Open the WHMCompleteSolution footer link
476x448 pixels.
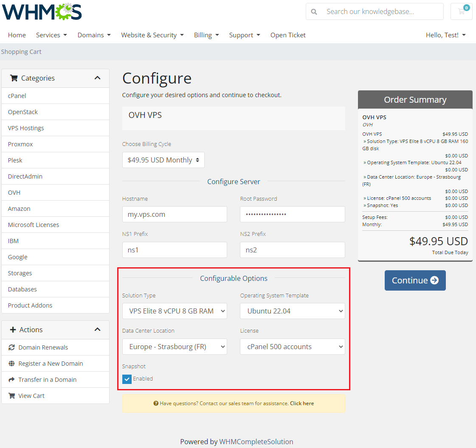256,442
